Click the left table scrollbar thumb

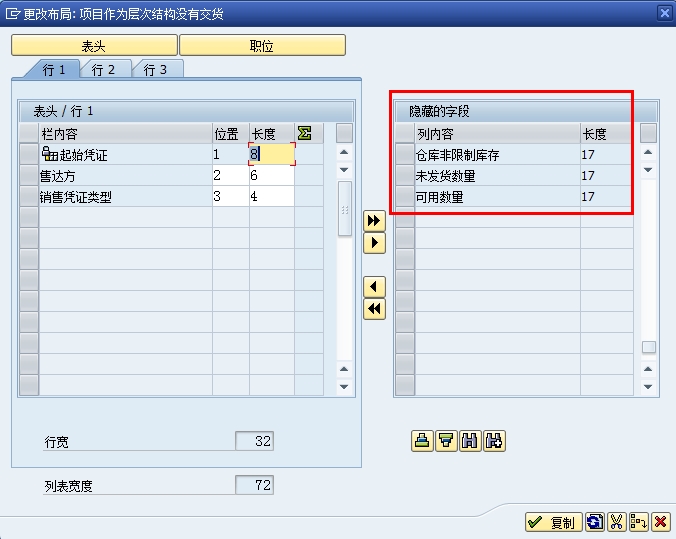point(344,209)
